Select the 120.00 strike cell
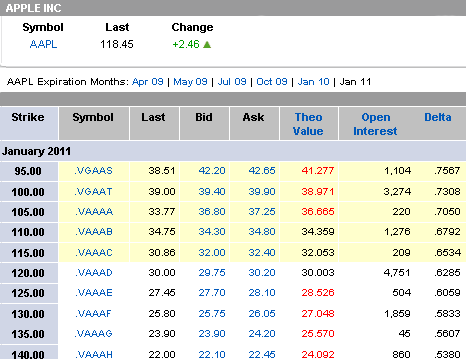Viewport: 466px width, 364px height. pos(29,273)
